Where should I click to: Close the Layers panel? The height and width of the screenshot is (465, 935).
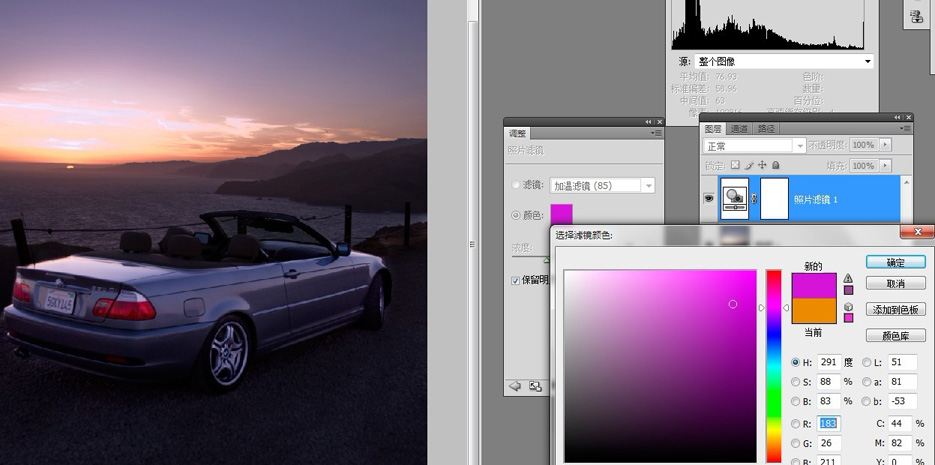(x=908, y=117)
